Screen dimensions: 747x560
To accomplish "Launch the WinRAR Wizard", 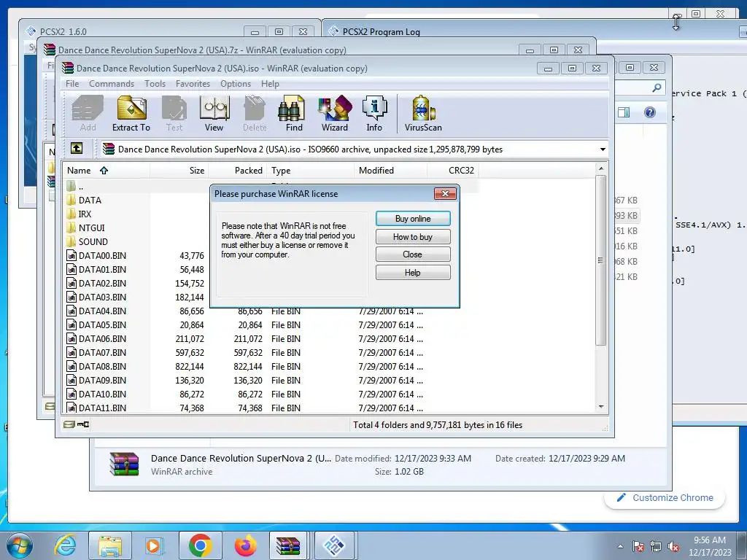I will coord(334,113).
